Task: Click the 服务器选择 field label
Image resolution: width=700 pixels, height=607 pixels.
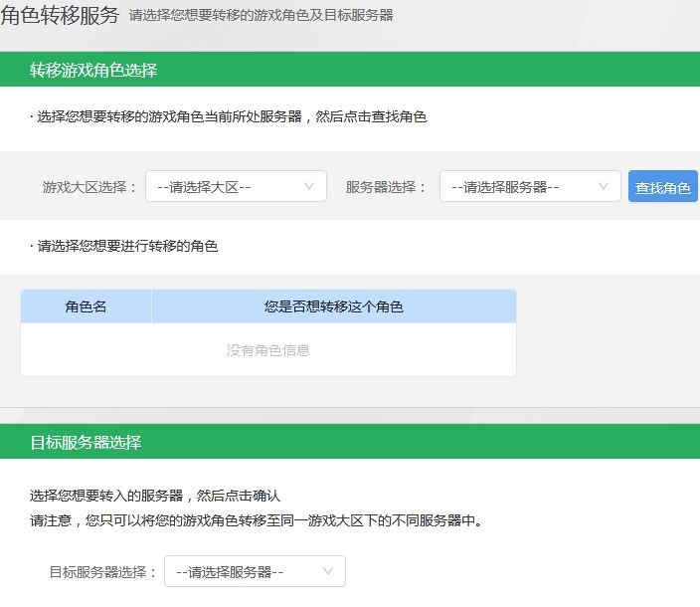Action: point(385,187)
